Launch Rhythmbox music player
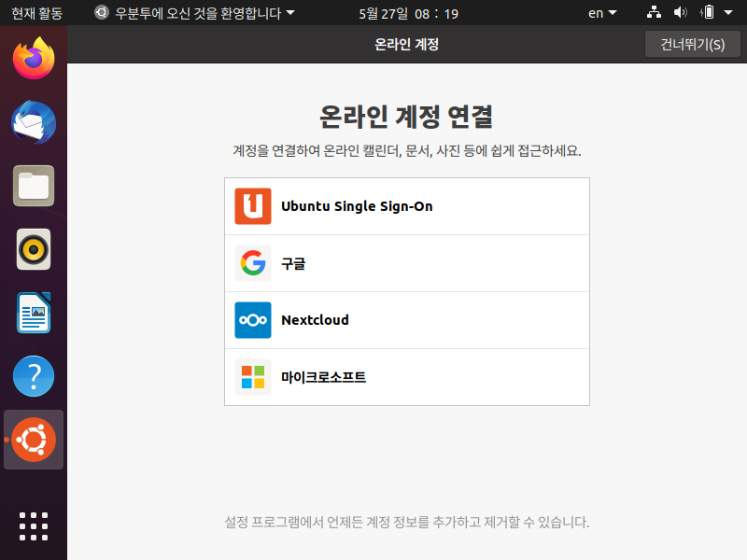The width and height of the screenshot is (747, 560). tap(34, 249)
